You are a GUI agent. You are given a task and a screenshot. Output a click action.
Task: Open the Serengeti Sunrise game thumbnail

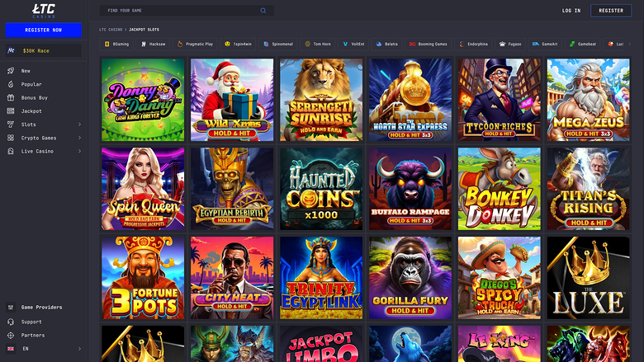point(321,100)
